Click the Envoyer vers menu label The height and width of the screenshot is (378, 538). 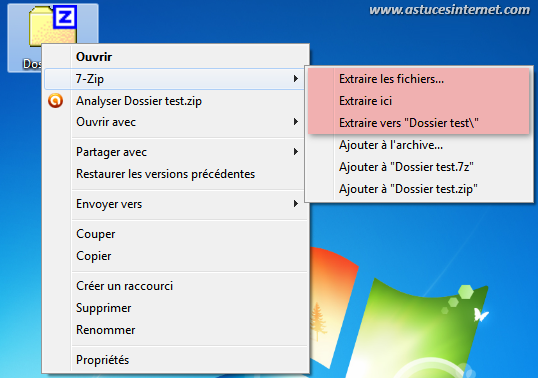[109, 204]
